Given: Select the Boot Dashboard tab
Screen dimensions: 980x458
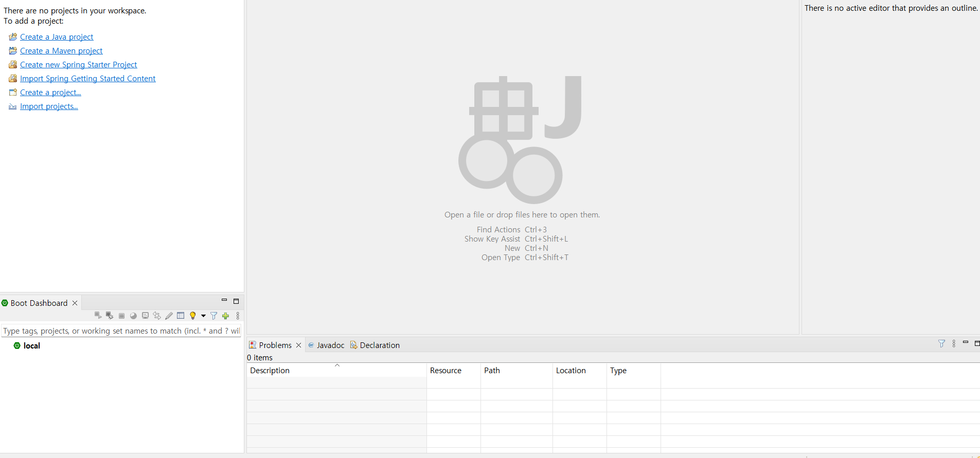Looking at the screenshot, I should pyautogui.click(x=39, y=303).
